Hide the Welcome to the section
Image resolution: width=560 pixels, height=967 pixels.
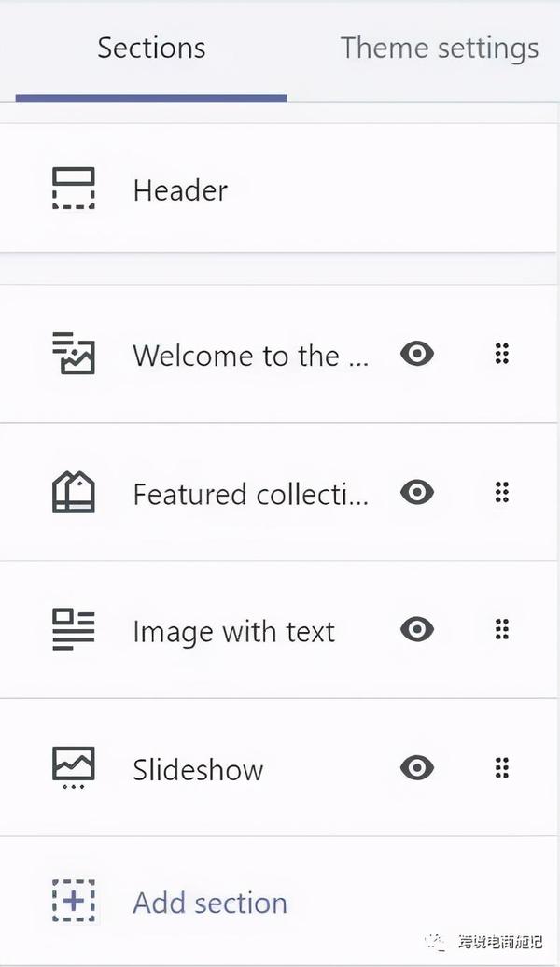coord(417,354)
